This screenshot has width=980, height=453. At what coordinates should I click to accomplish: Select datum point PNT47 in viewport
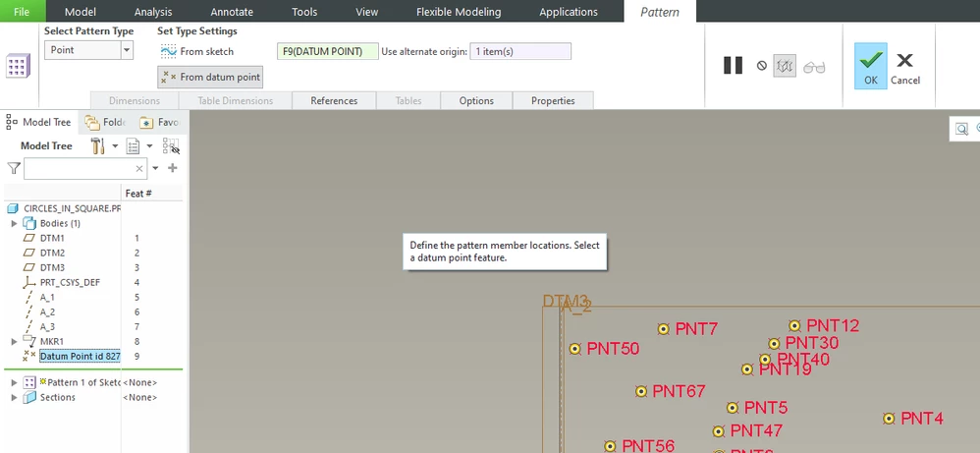pos(718,431)
